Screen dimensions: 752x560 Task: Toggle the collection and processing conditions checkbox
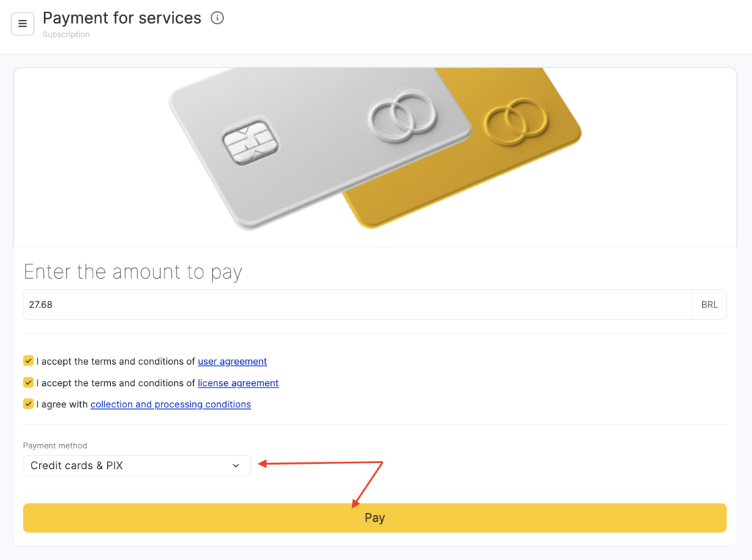click(29, 404)
